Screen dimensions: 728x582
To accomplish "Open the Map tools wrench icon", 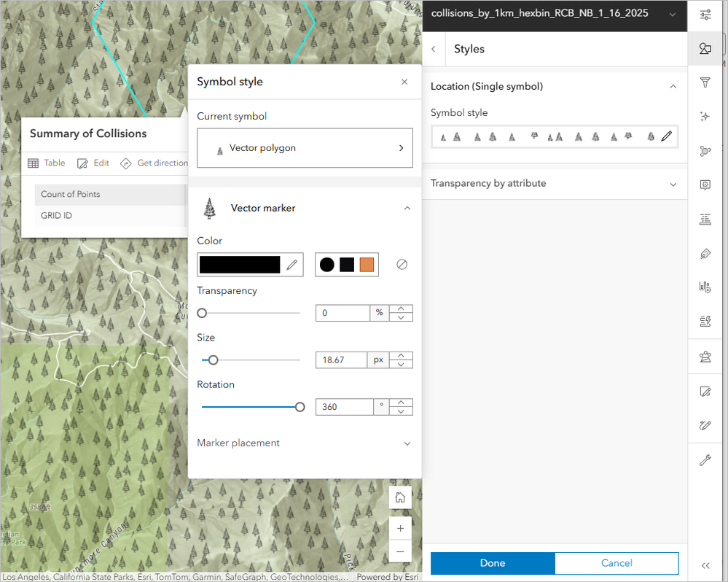I will click(705, 460).
